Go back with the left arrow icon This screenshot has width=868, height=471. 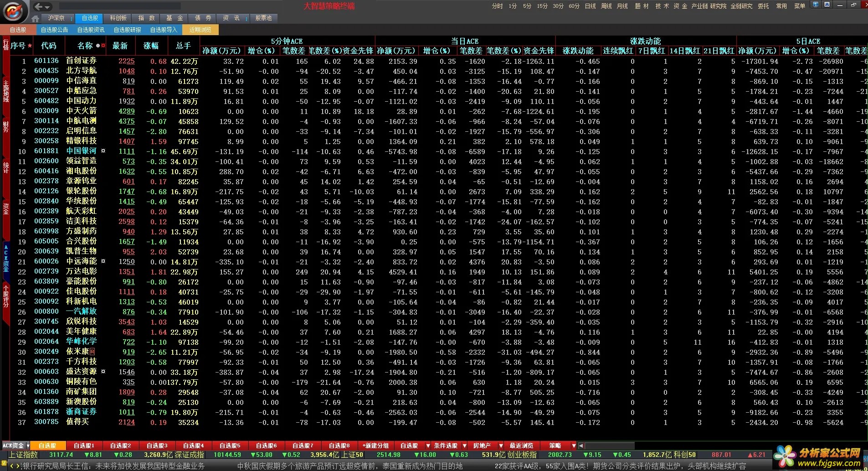pos(39,6)
